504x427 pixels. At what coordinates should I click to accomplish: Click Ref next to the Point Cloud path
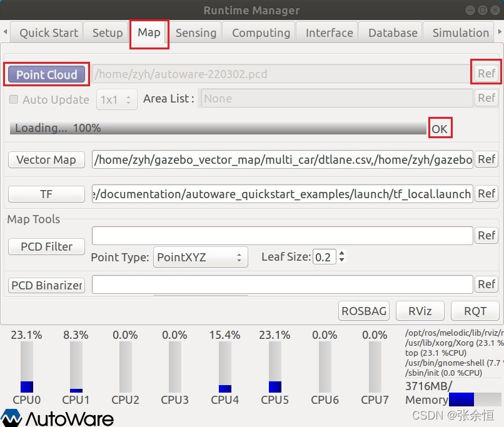(x=486, y=73)
